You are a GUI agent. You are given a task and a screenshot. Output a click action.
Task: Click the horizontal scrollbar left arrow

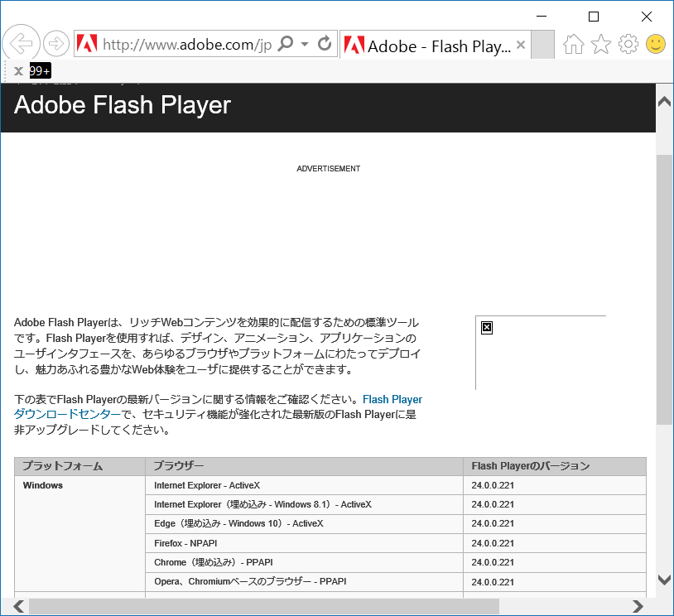18,607
